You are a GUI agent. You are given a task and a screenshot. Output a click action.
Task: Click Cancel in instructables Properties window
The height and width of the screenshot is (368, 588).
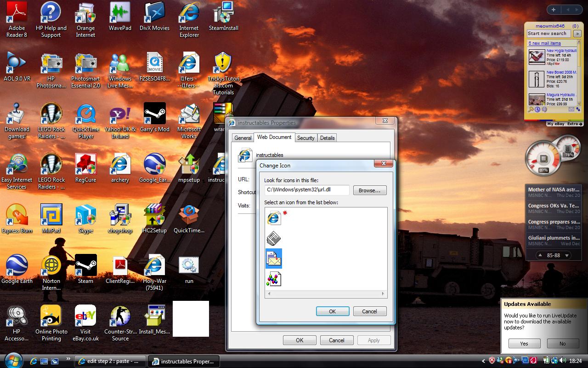pyautogui.click(x=336, y=340)
